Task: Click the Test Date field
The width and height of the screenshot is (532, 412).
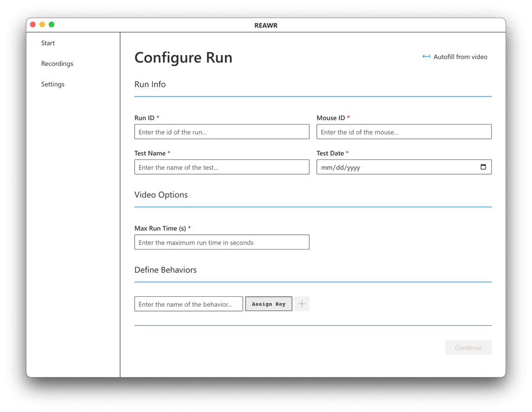Action: (394, 167)
